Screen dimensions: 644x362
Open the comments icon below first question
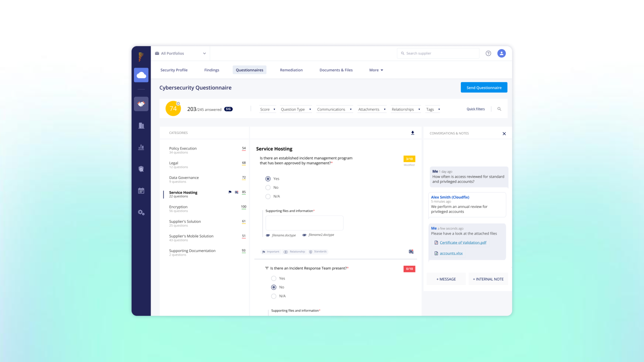[x=411, y=252]
